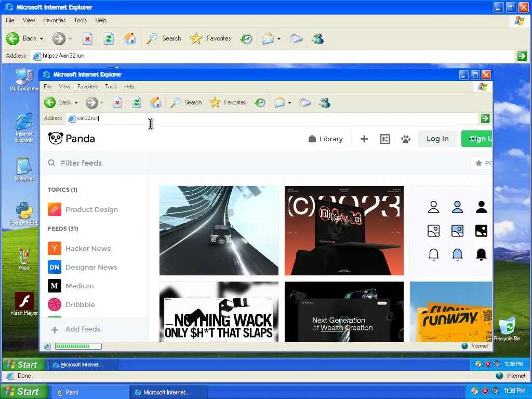Click the Filter feeds search field
This screenshot has width=532, height=399.
tap(95, 163)
